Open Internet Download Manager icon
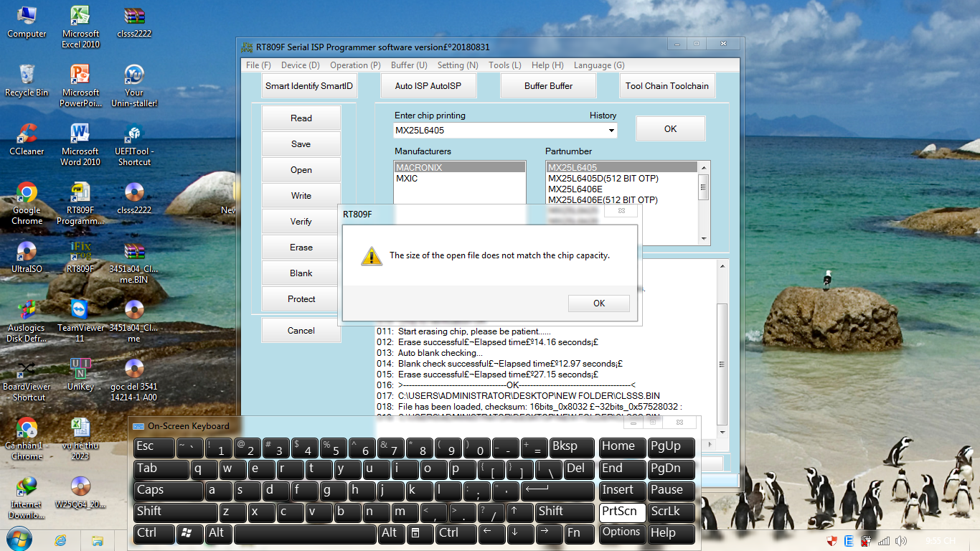This screenshot has height=551, width=980. 27,497
